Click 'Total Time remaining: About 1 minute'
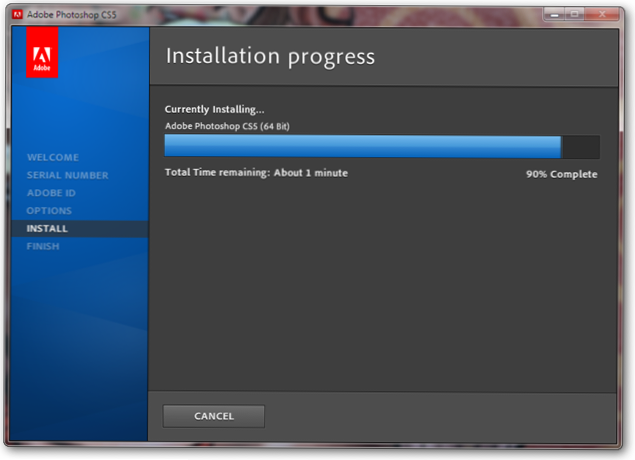 pyautogui.click(x=256, y=173)
